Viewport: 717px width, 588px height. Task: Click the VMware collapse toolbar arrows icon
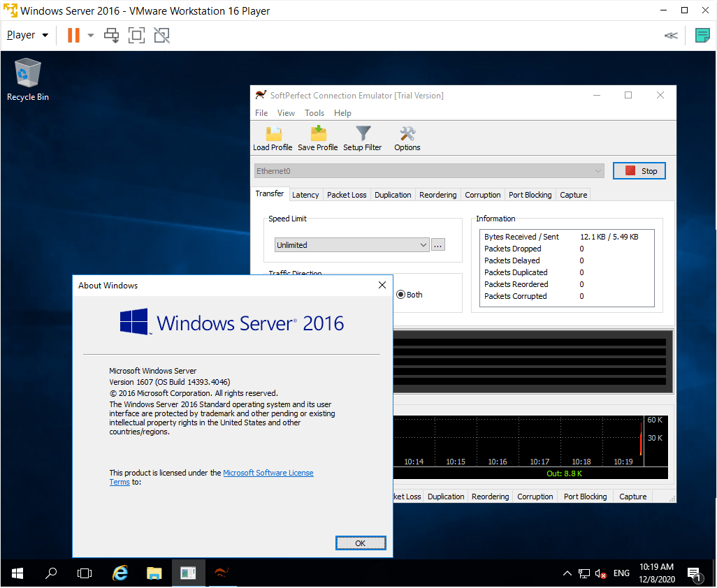(671, 35)
